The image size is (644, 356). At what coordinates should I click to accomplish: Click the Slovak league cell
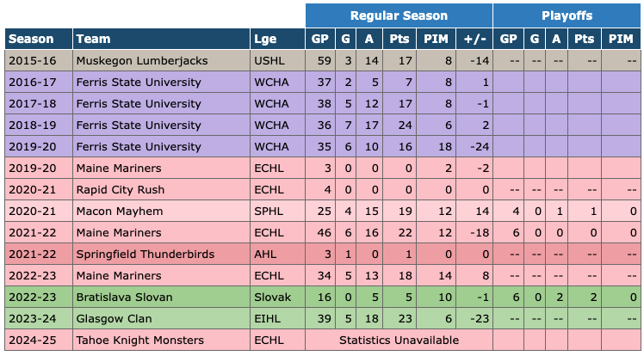pos(271,298)
